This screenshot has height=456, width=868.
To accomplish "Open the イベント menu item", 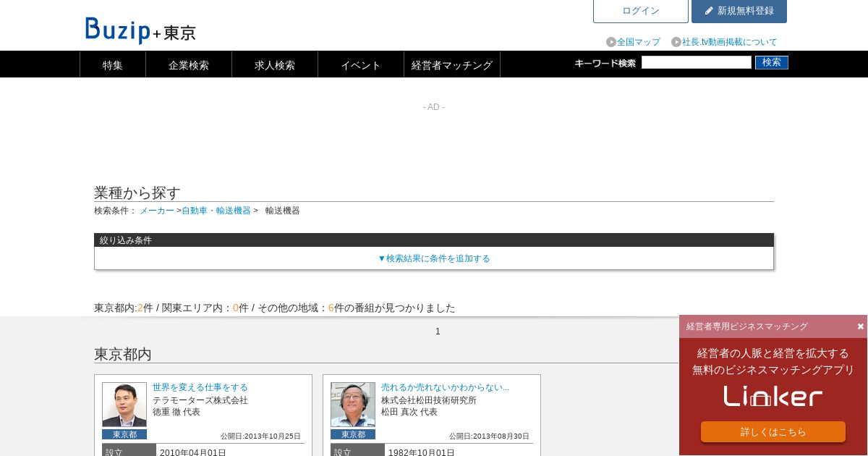I will click(361, 64).
